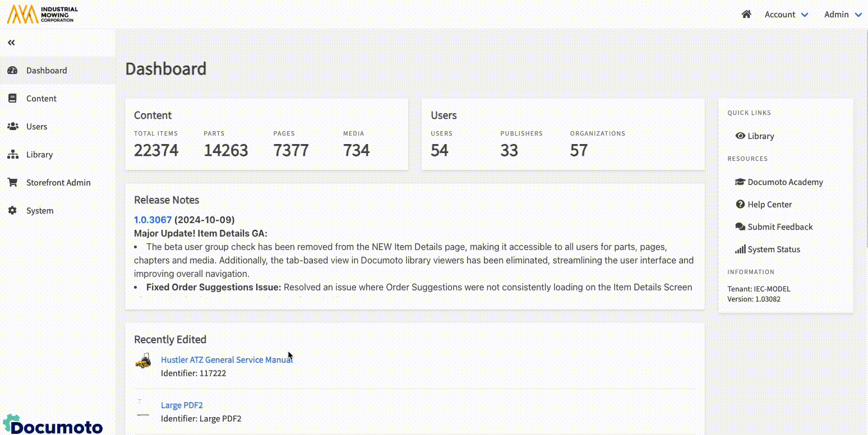Screen dimensions: 868x435
Task: Click the Library sitemap icon
Action: click(x=12, y=155)
